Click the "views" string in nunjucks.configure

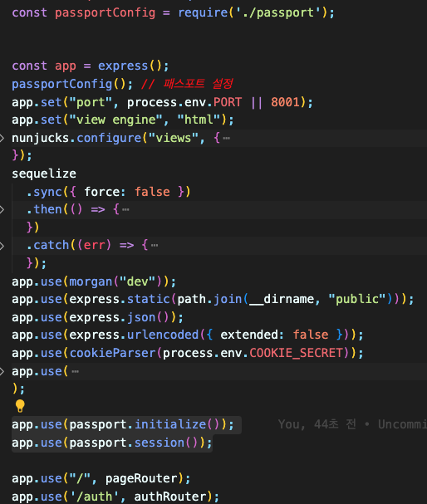(174, 138)
